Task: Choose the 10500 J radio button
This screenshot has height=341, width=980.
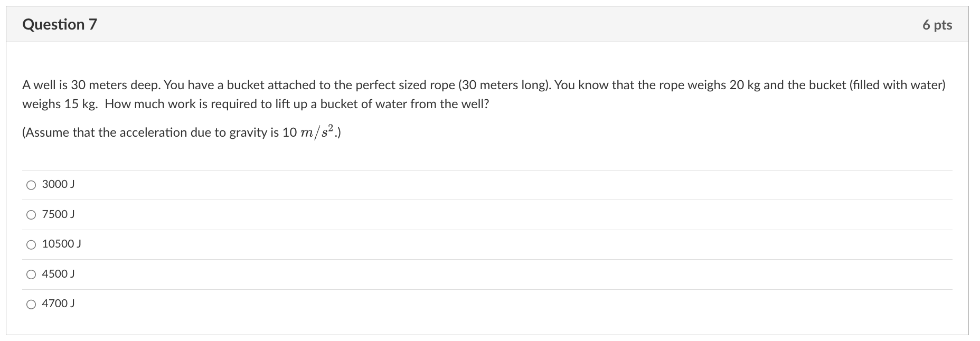Action: (31, 244)
